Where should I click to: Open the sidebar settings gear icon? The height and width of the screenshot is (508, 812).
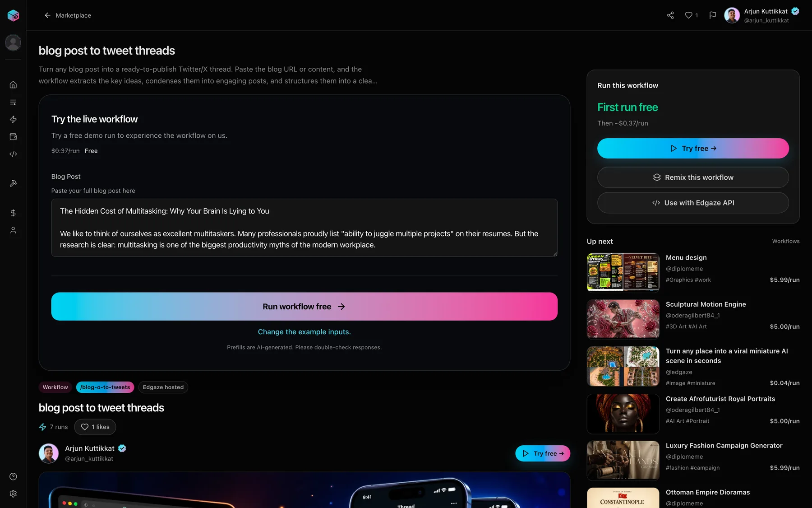13,494
